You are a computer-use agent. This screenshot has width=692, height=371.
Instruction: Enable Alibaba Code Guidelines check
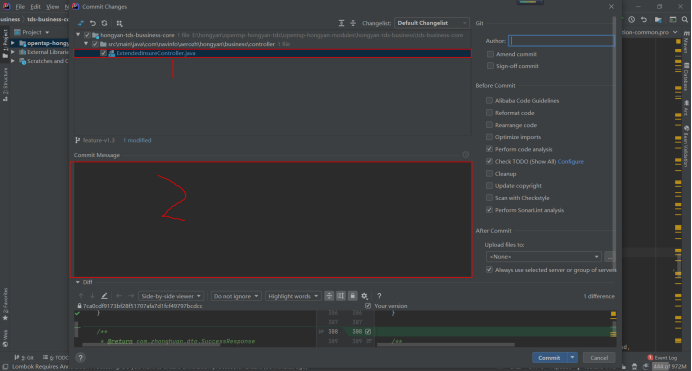click(489, 101)
